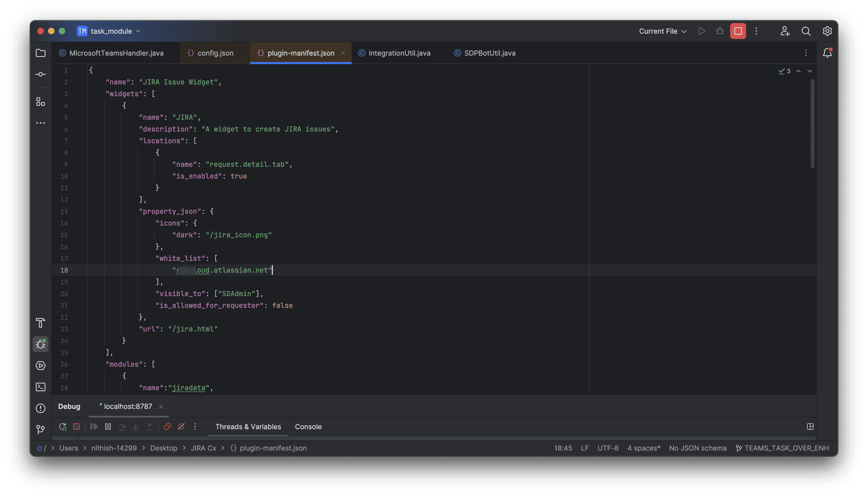The width and height of the screenshot is (868, 496).
Task: Open the Commit tool window
Action: tap(41, 74)
